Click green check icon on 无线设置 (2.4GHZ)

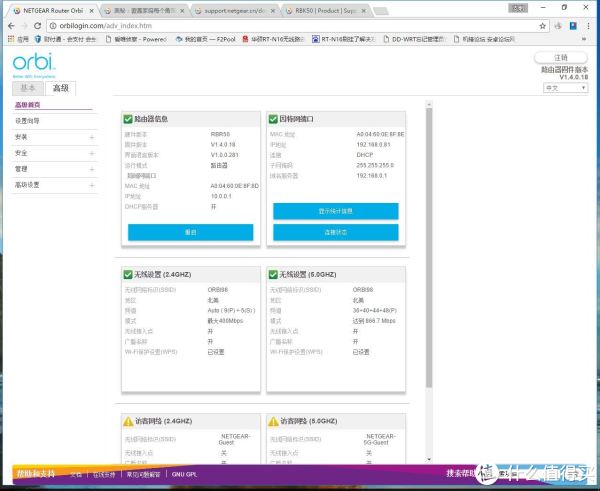point(128,274)
